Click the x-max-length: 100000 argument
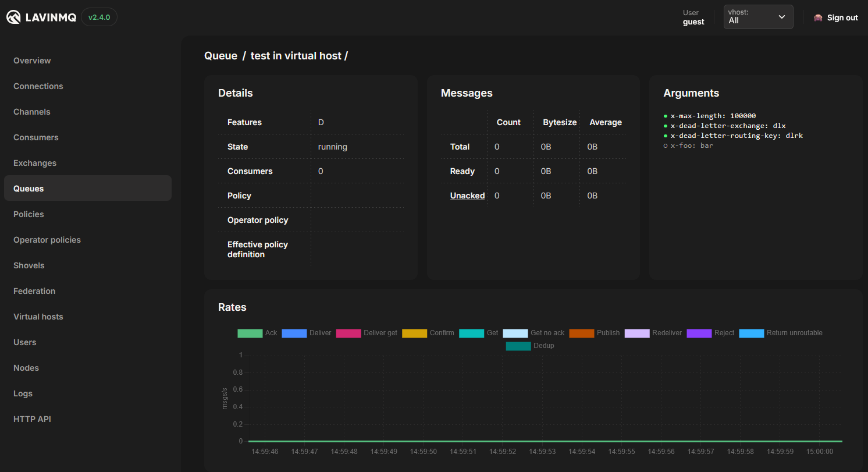 (x=713, y=116)
